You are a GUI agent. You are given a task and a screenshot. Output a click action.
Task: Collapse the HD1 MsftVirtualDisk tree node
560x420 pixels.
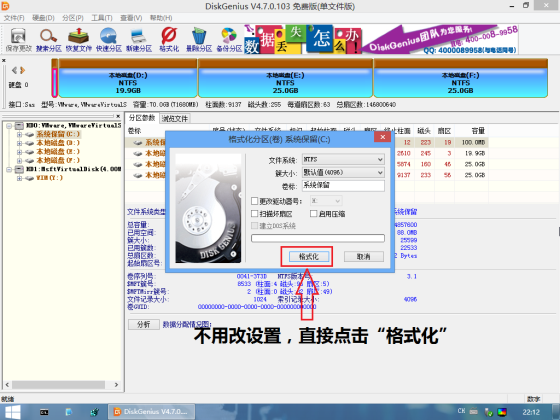click(x=9, y=169)
